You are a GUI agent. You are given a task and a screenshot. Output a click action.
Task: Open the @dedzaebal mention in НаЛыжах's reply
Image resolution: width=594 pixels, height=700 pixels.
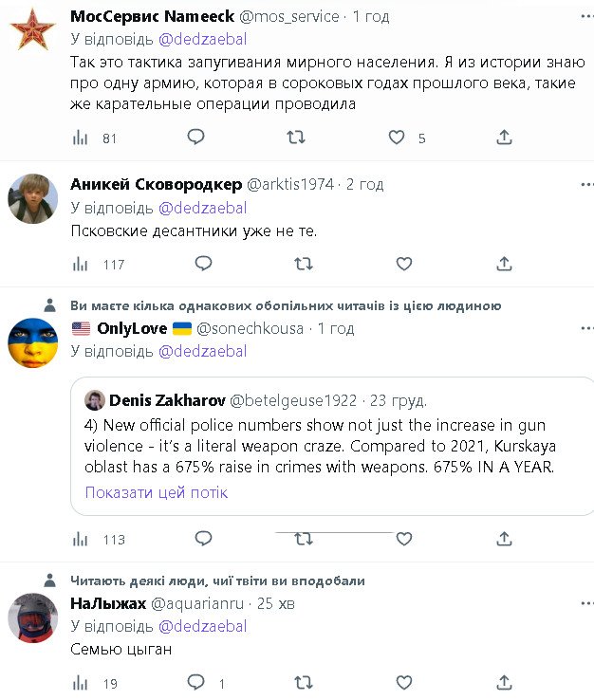(x=202, y=626)
